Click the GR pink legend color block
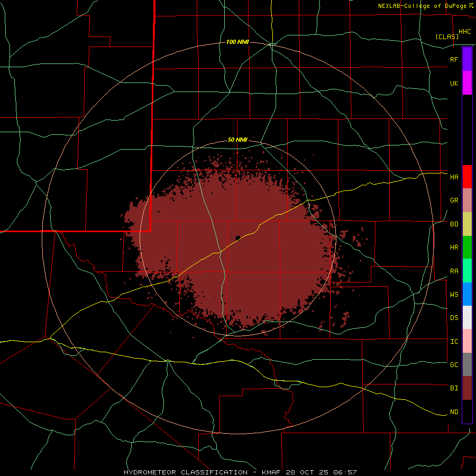476x476 pixels. pyautogui.click(x=467, y=200)
